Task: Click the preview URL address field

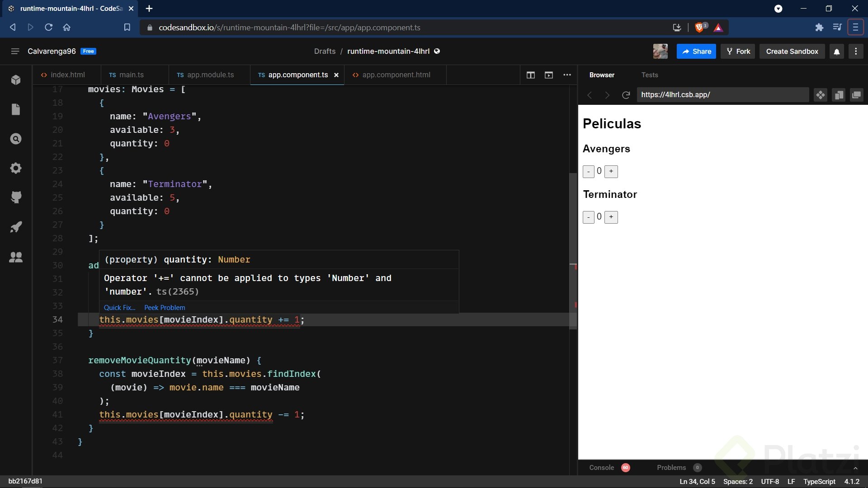Action: [722, 95]
